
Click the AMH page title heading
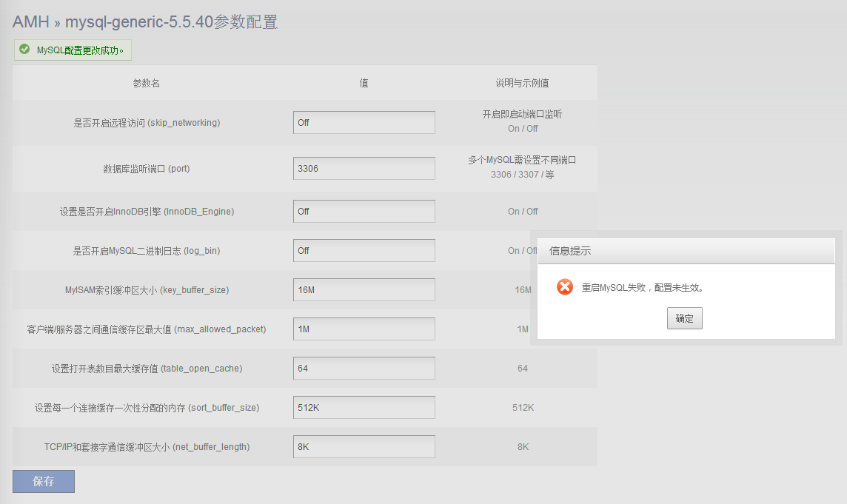point(145,22)
